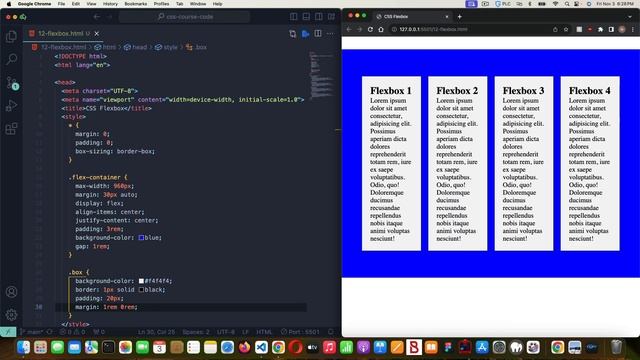Click the VS Code command center search box
This screenshot has width=640, height=360.
(184, 17)
